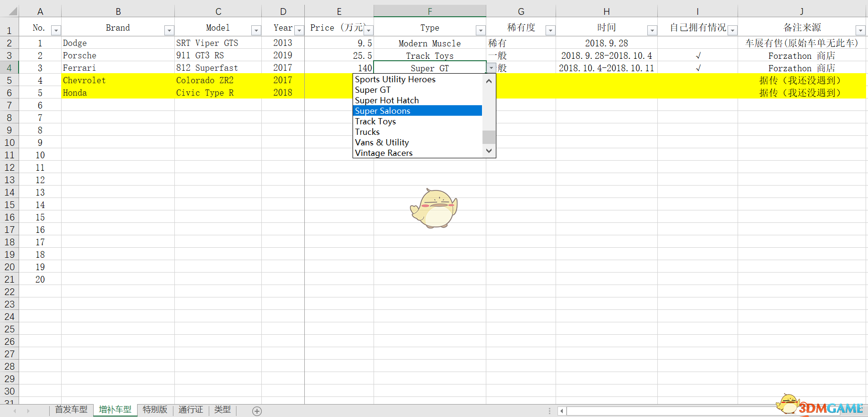Click the horizontal scrollbar left arrow
This screenshot has height=417, width=868.
pos(562,411)
